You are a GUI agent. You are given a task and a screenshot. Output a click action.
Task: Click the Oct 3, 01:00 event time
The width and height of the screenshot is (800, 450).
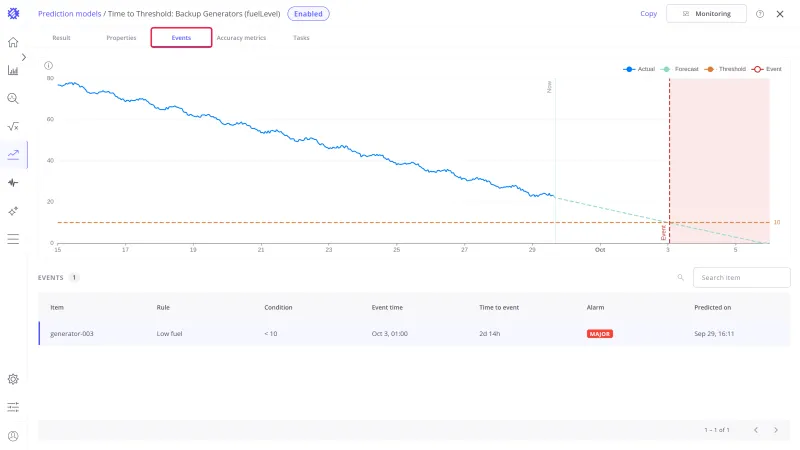click(389, 334)
